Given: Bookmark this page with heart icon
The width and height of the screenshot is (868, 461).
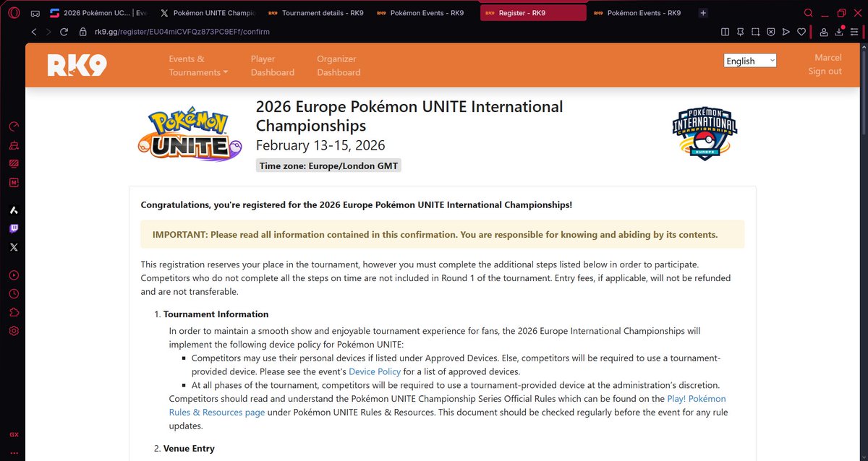Looking at the screenshot, I should pyautogui.click(x=801, y=32).
